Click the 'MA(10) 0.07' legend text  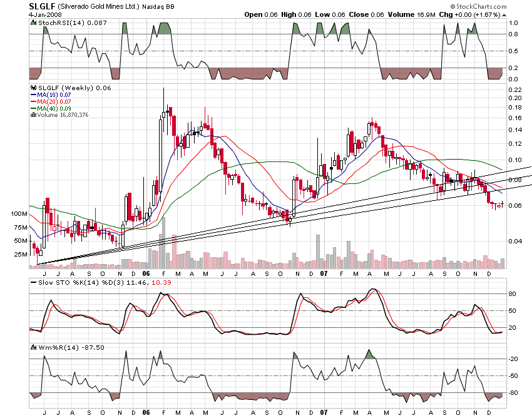pyautogui.click(x=54, y=95)
